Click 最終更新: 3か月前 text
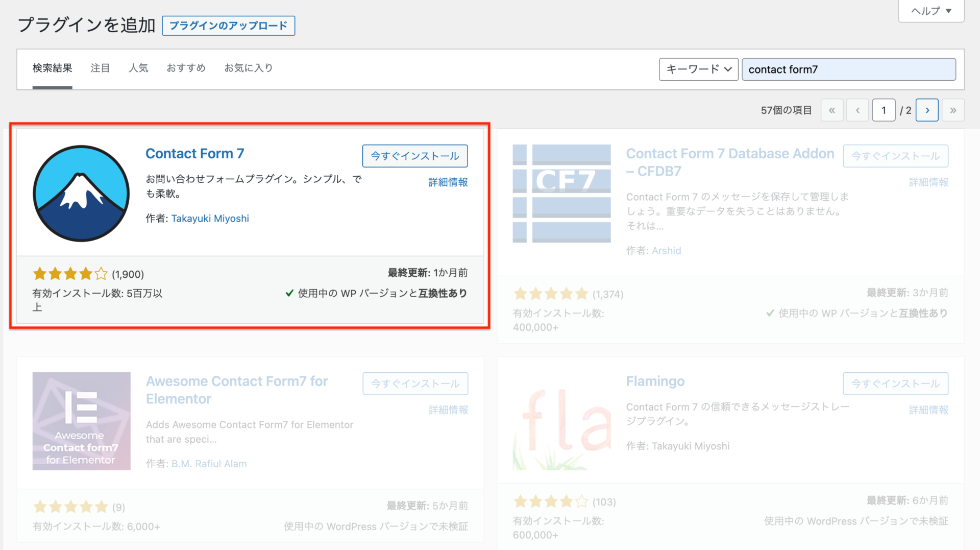The width and height of the screenshot is (980, 550). pos(908,293)
